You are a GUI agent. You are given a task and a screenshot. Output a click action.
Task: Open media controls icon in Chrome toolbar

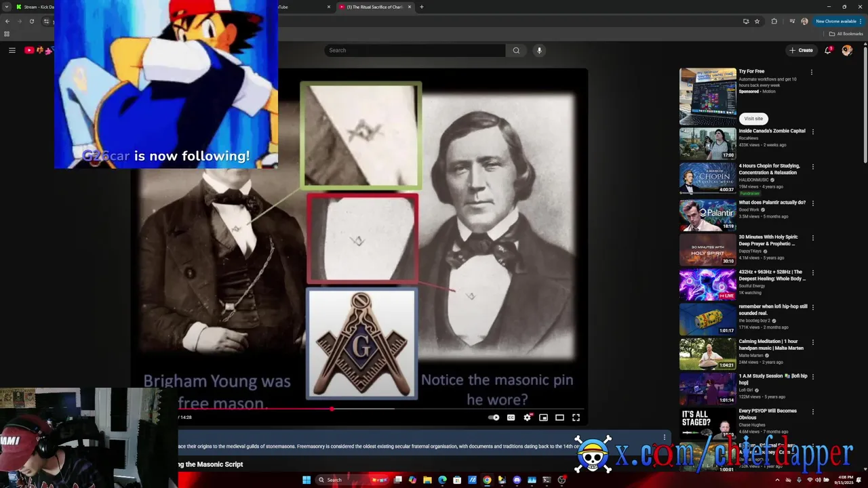coord(791,21)
